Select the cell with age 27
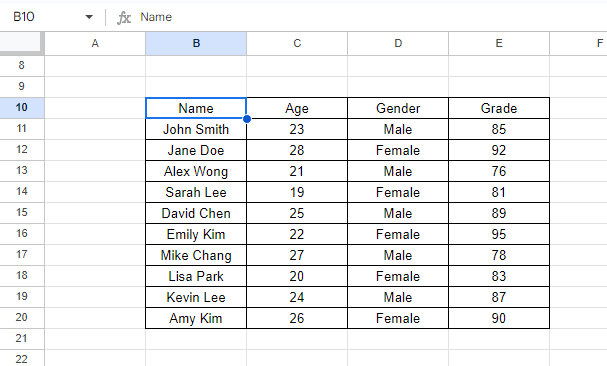 click(297, 255)
